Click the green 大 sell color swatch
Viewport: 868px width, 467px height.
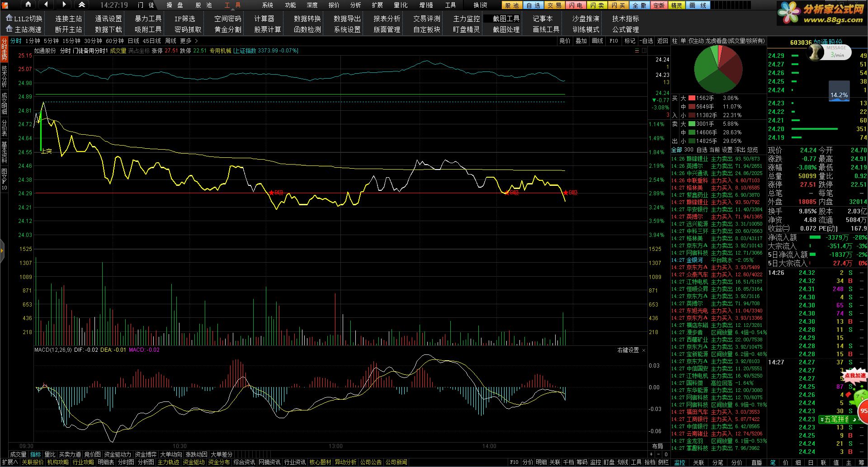tap(692, 124)
